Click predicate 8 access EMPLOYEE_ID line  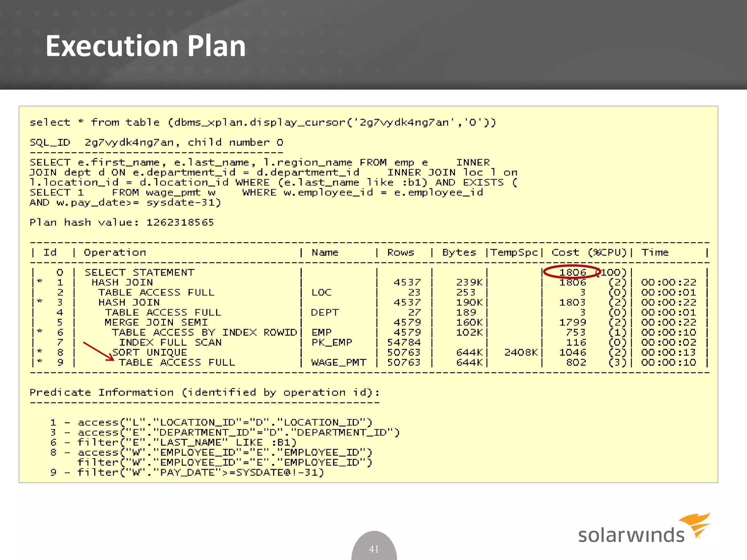coord(211,452)
